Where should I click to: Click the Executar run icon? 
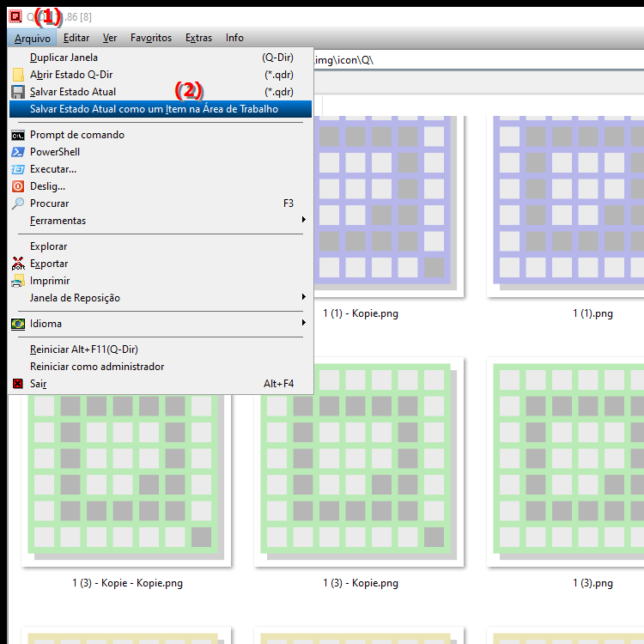(x=18, y=169)
